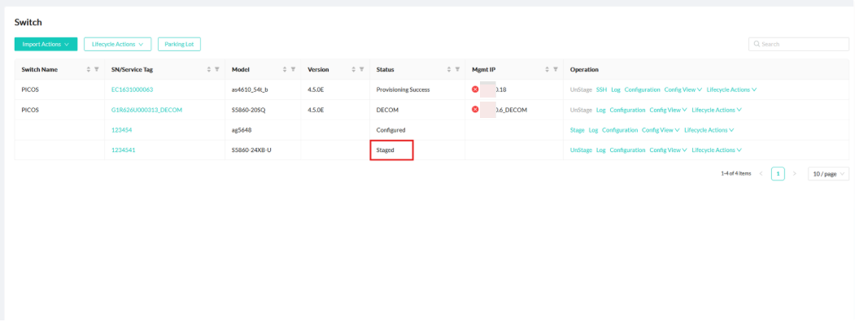Click red error icon on DECOM row IP

[x=475, y=110]
